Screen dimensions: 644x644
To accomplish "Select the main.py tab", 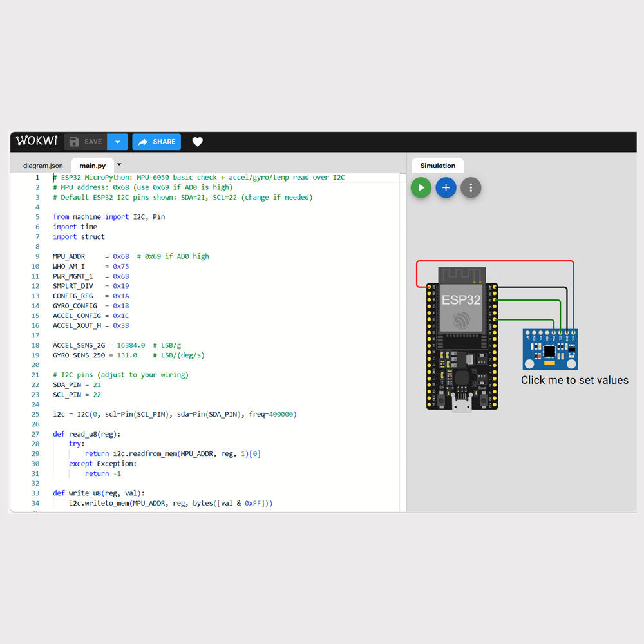I will (x=92, y=166).
